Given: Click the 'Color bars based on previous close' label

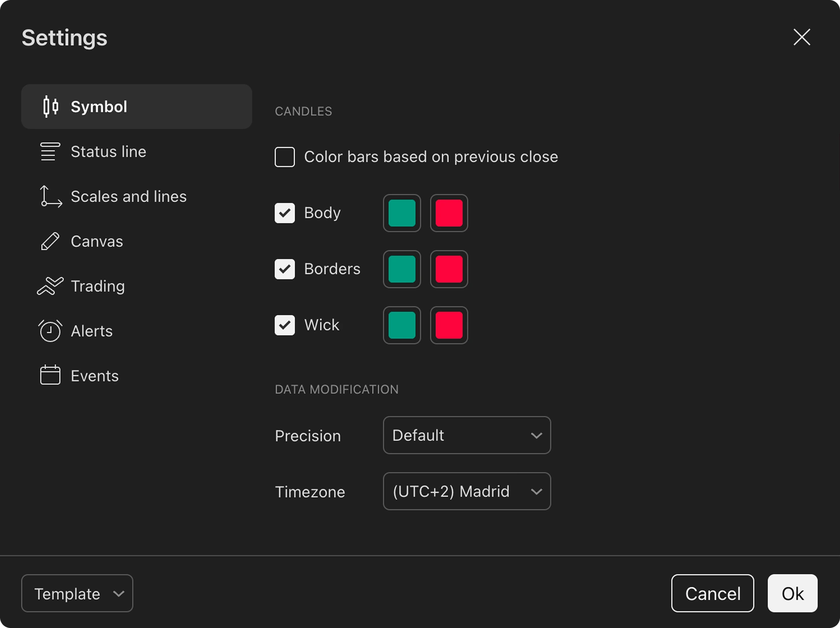Looking at the screenshot, I should [431, 157].
